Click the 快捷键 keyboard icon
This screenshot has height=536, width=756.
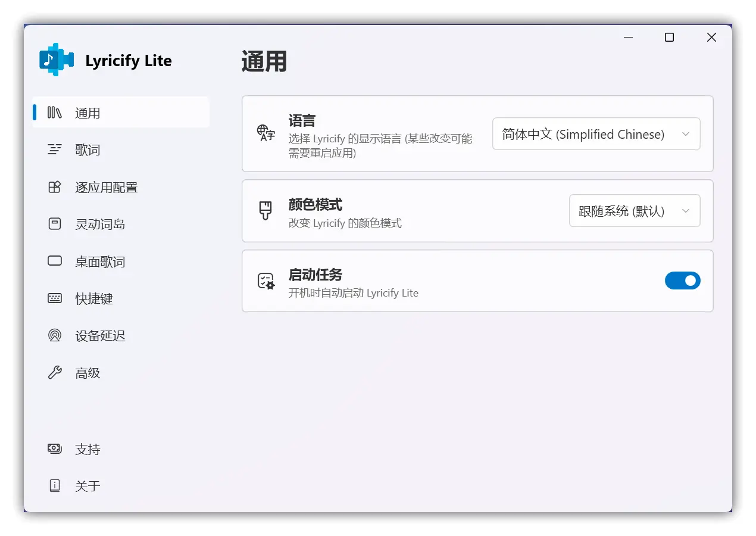click(55, 298)
